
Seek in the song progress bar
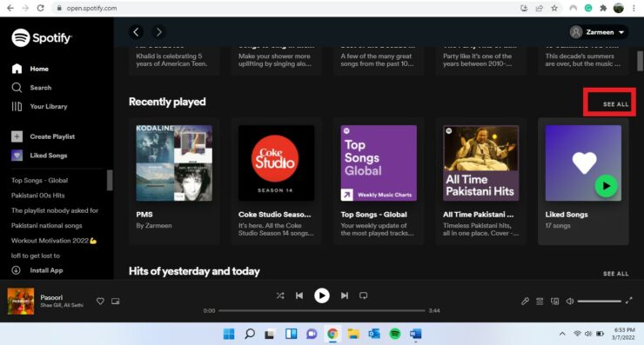coord(322,310)
